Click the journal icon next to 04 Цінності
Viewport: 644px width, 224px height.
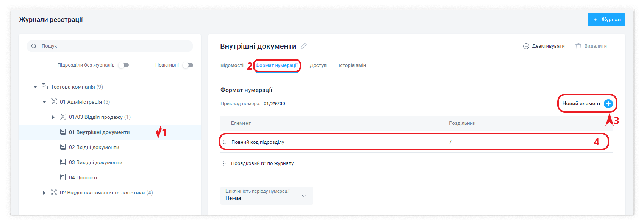(63, 177)
